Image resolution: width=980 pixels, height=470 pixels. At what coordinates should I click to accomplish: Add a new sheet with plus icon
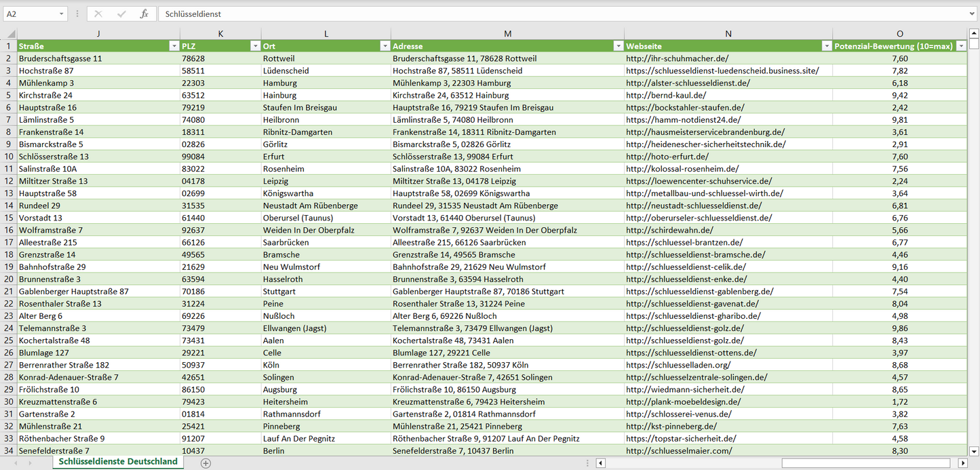pyautogui.click(x=205, y=463)
